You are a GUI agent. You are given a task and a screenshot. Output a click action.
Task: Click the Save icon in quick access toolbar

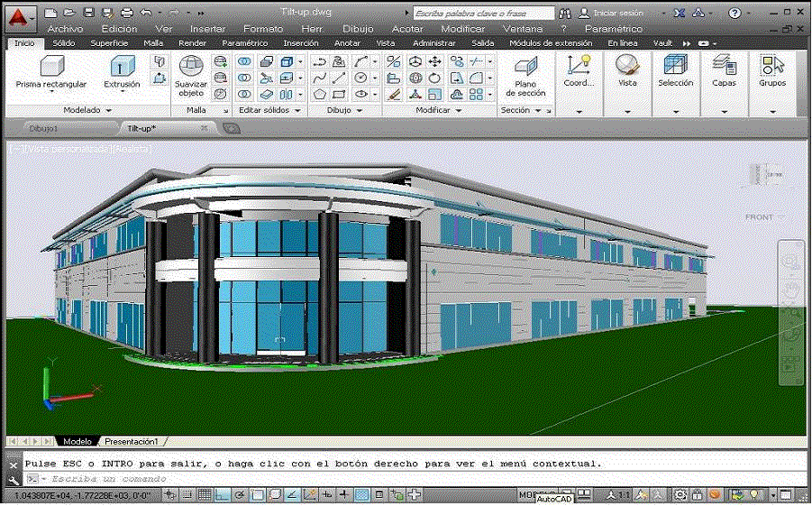[x=88, y=14]
